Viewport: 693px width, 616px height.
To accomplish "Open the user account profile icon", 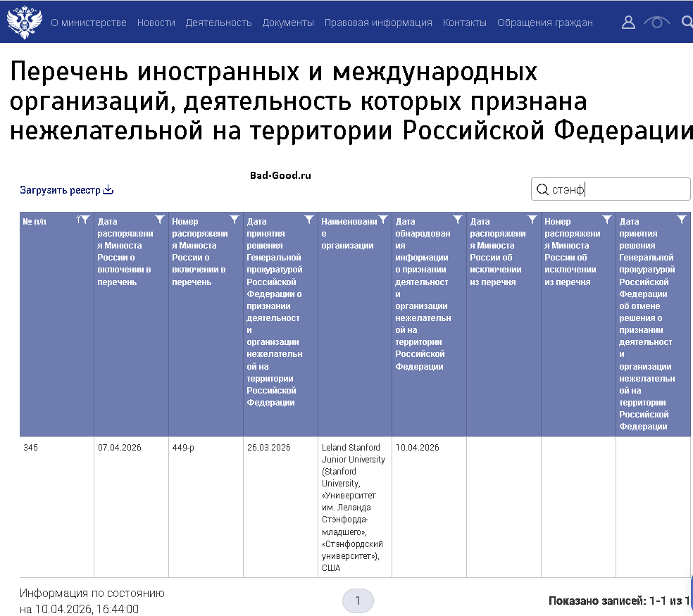I will [628, 23].
